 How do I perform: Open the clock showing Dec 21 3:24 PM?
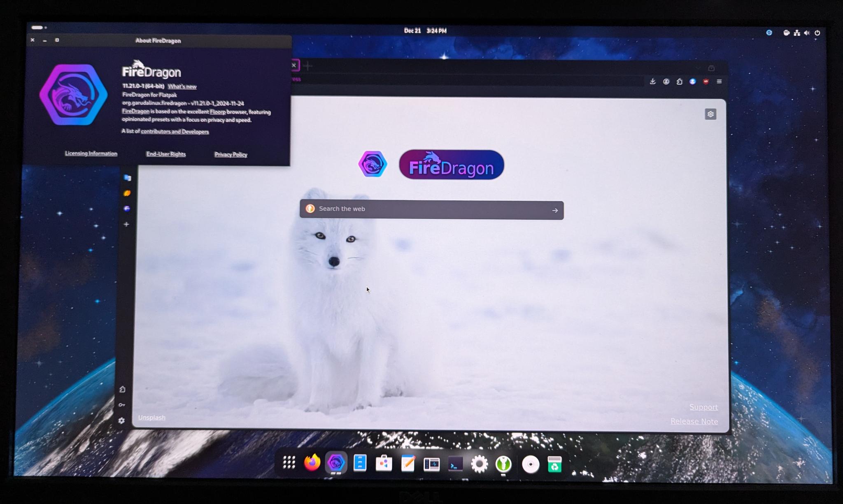coord(425,30)
